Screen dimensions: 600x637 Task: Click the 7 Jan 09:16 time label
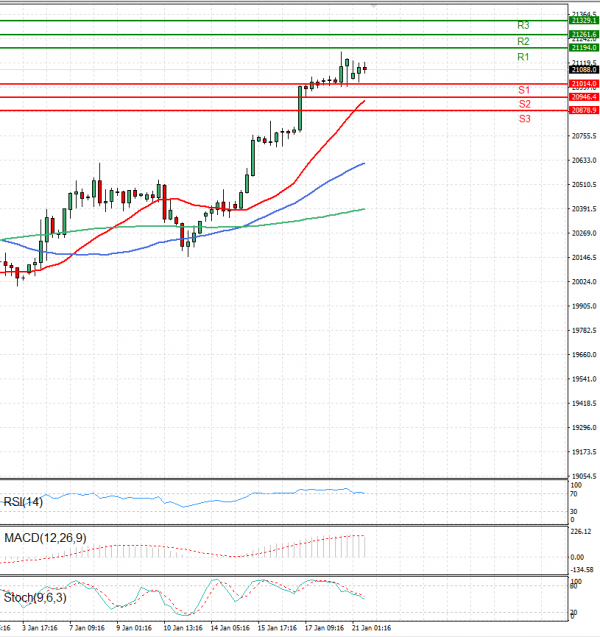coord(87,628)
